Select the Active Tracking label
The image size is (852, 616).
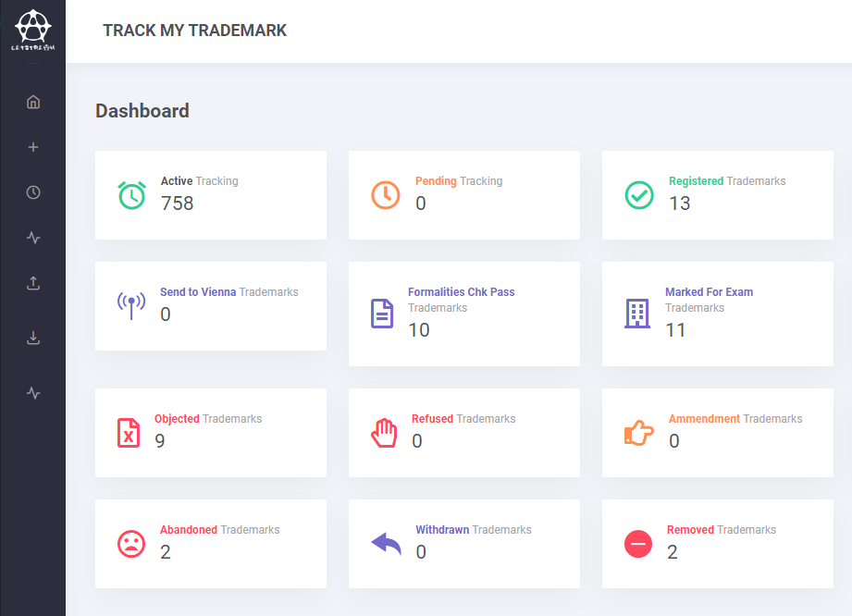200,181
